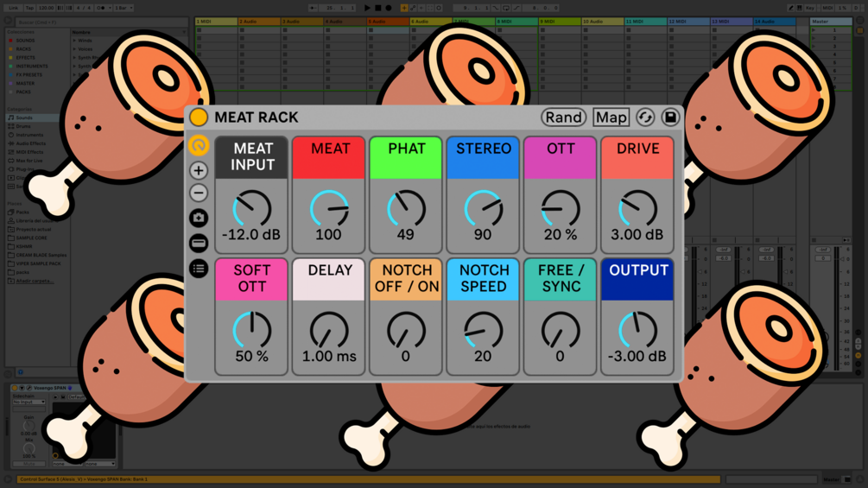Select FX PRESETS collection in browser
Viewport: 868px width, 488px height.
pyautogui.click(x=29, y=74)
